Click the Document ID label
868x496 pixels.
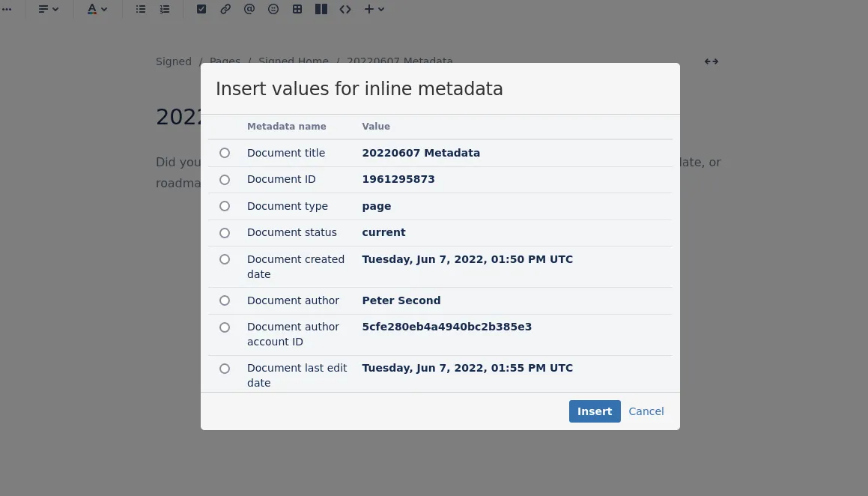[281, 179]
